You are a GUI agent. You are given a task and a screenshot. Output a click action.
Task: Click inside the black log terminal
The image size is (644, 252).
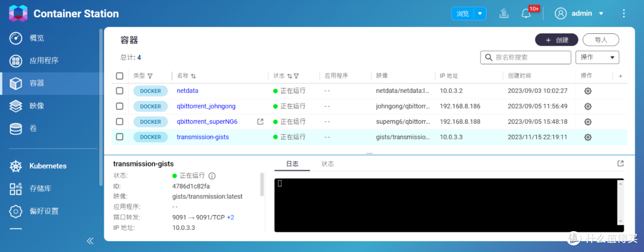coord(445,205)
